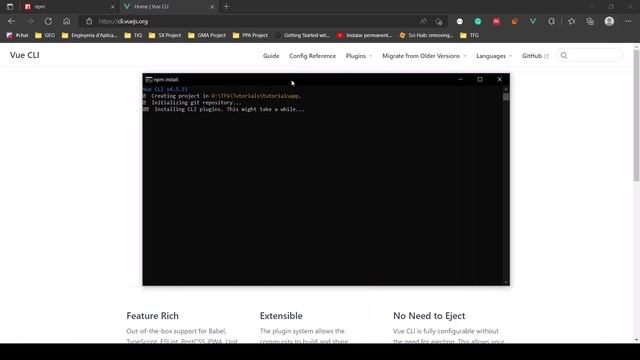Click the terminal scrollbar up arrow

click(x=506, y=89)
